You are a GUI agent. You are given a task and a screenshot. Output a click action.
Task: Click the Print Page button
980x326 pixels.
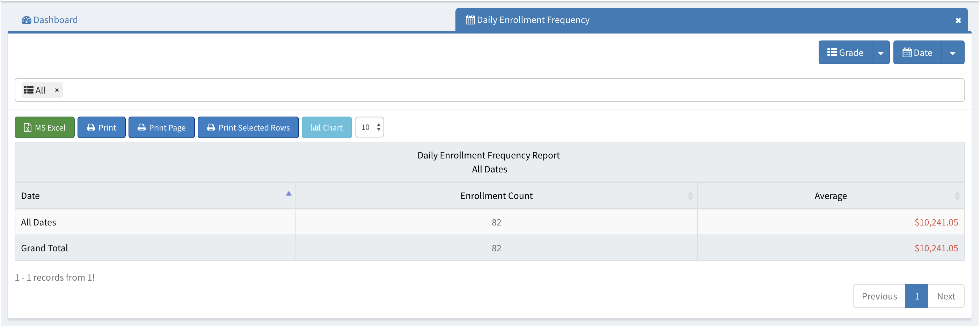click(x=161, y=127)
